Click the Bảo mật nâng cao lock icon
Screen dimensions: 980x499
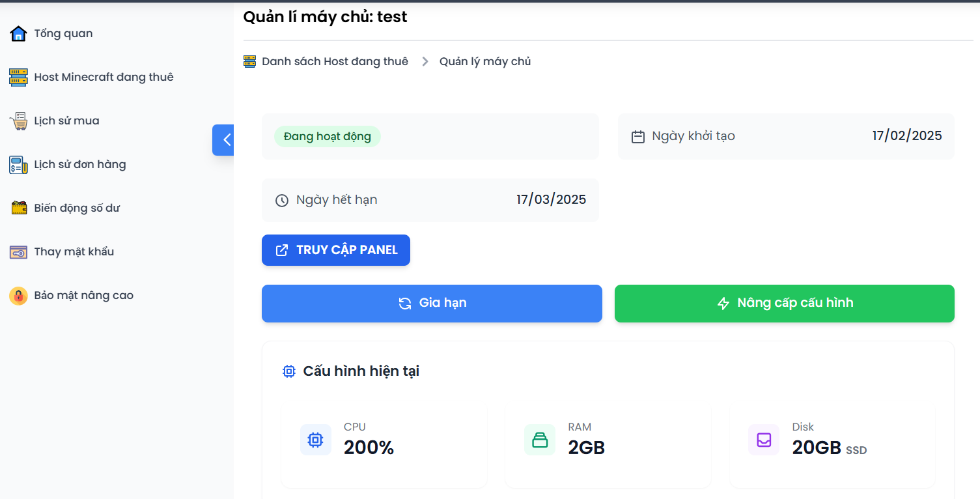click(x=18, y=296)
